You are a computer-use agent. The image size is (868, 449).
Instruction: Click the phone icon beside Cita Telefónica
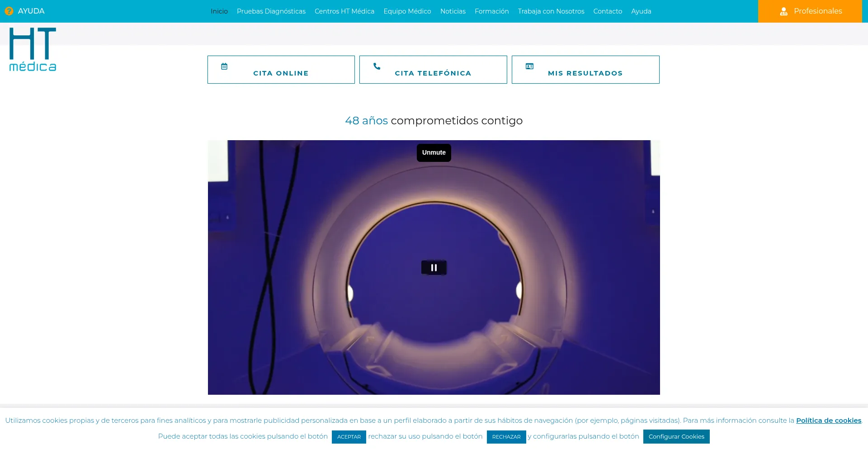tap(377, 66)
